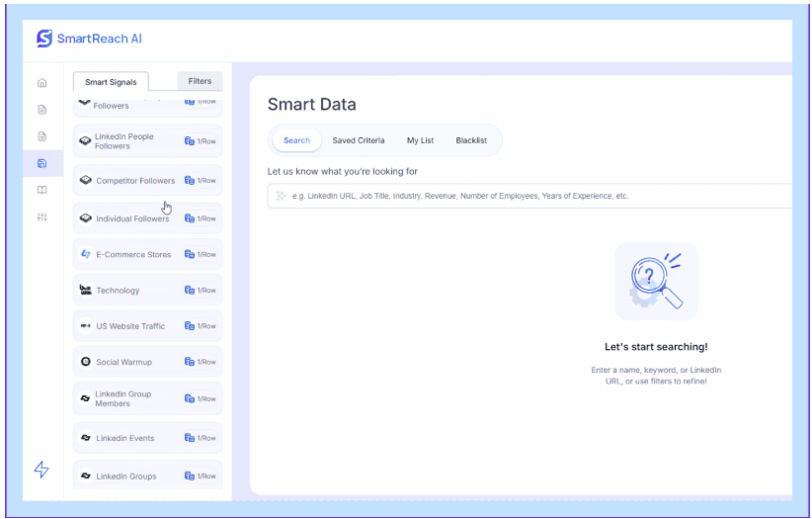Open the Blacklist tab
The height and width of the screenshot is (519, 812).
[471, 140]
